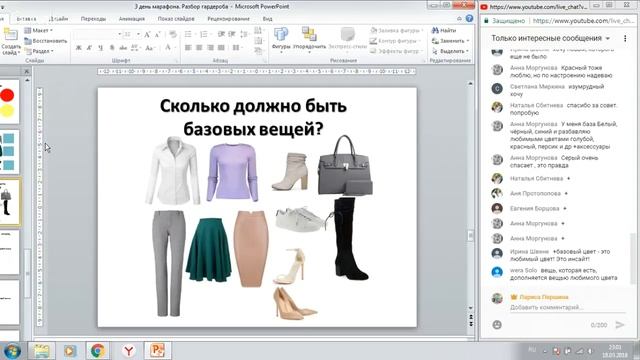Open the text direction menu
The height and width of the screenshot is (360, 640).
(258, 31)
